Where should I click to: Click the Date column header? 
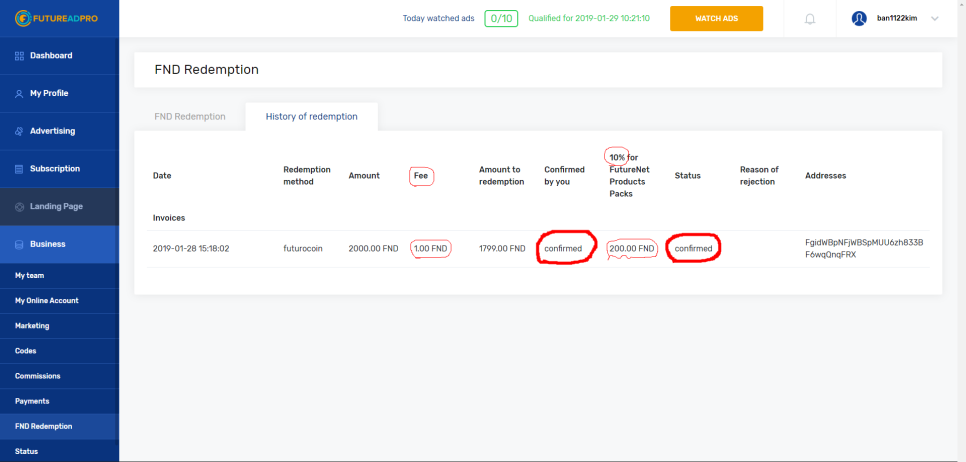click(x=162, y=176)
